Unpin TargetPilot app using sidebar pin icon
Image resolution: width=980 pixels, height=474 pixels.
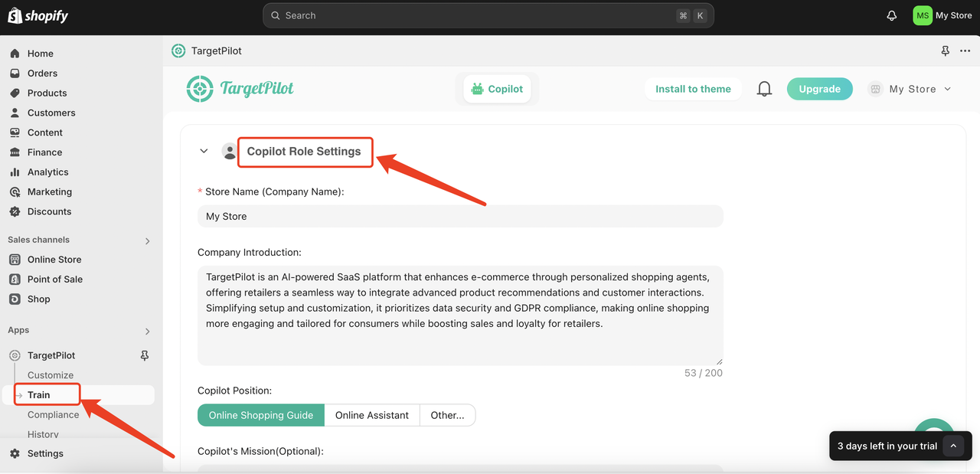coord(145,355)
